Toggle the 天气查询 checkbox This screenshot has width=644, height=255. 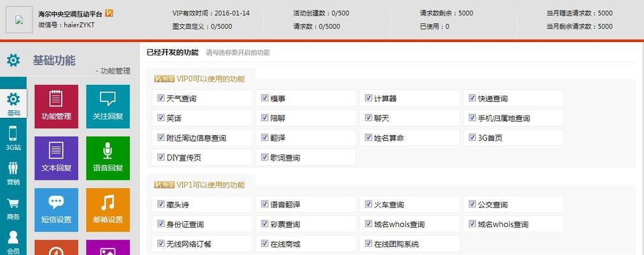pos(160,98)
